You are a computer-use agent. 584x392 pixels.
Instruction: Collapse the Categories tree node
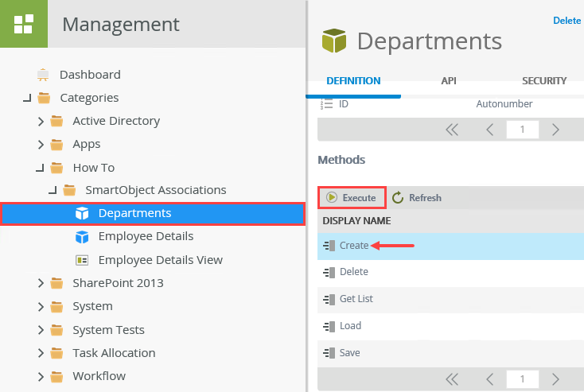point(27,99)
